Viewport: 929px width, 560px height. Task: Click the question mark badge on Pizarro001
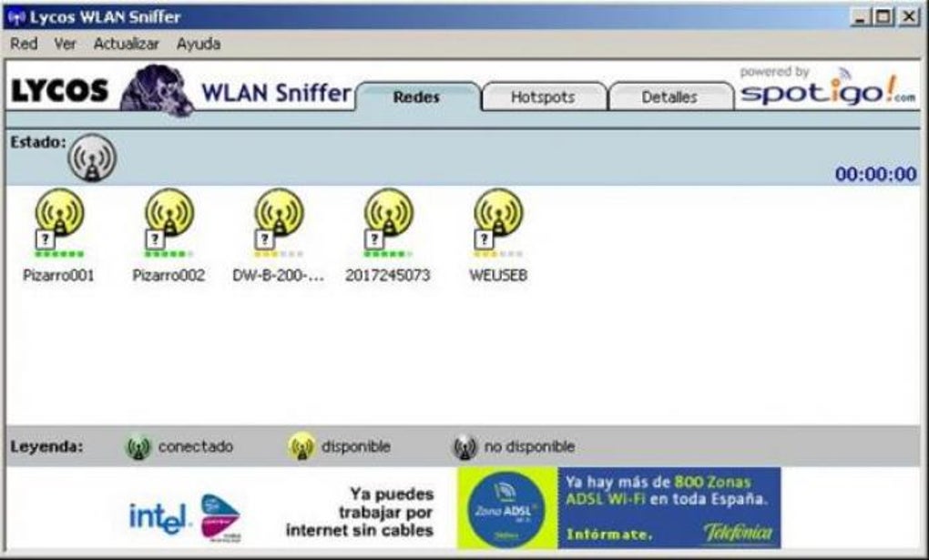(x=45, y=239)
